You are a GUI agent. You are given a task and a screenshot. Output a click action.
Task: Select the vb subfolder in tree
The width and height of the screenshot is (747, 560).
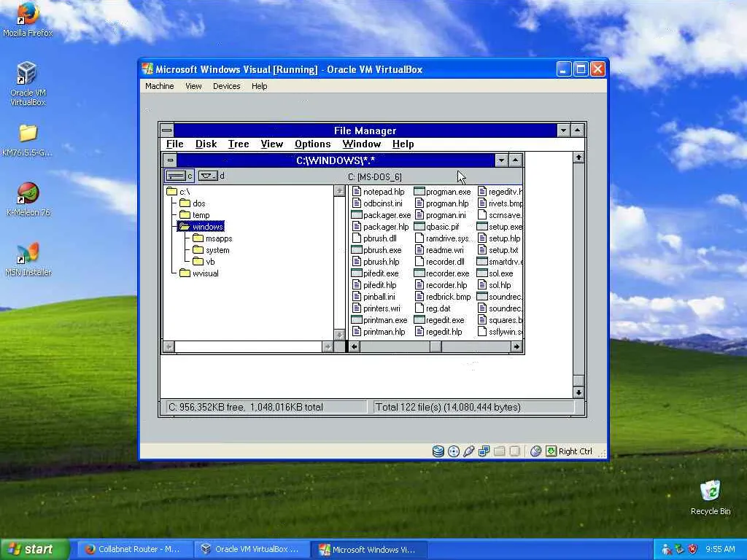pos(204,262)
